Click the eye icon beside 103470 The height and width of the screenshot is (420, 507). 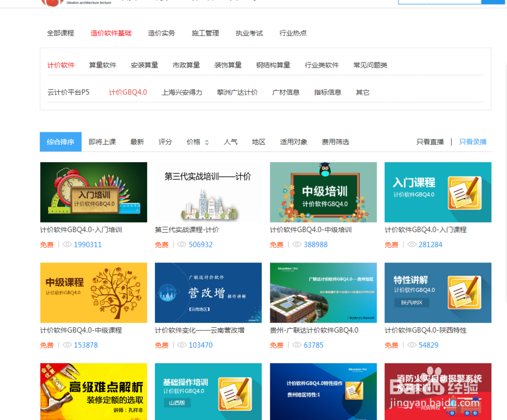coord(182,345)
